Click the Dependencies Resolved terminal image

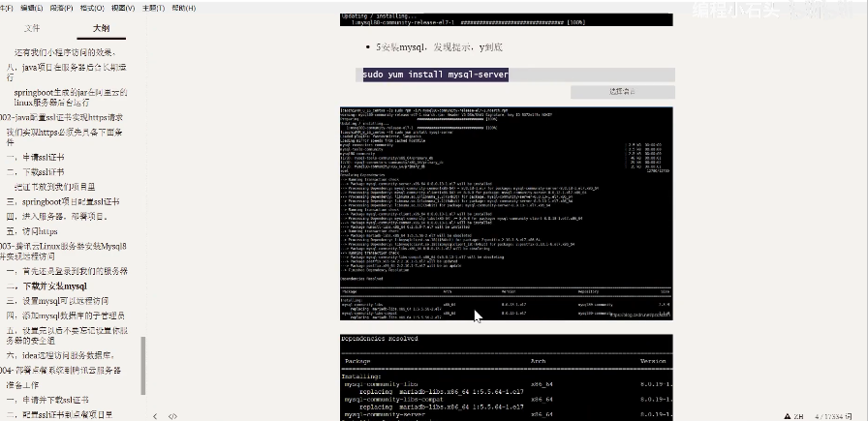507,377
